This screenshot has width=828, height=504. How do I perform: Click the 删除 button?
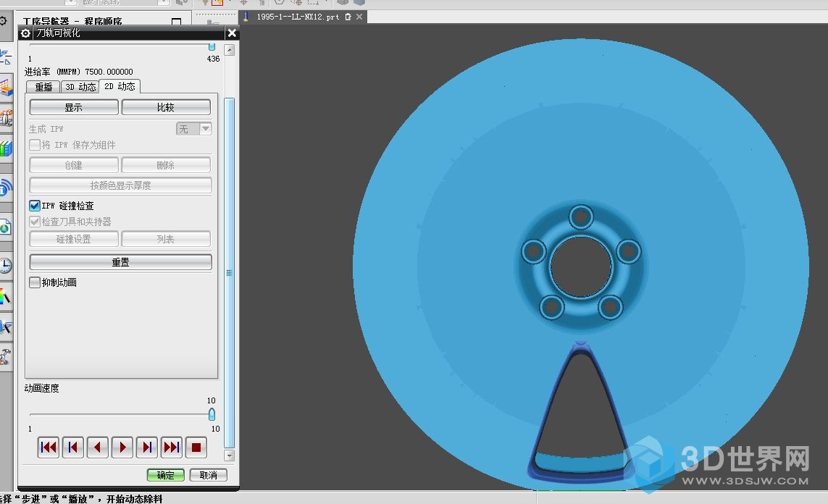tap(166, 165)
